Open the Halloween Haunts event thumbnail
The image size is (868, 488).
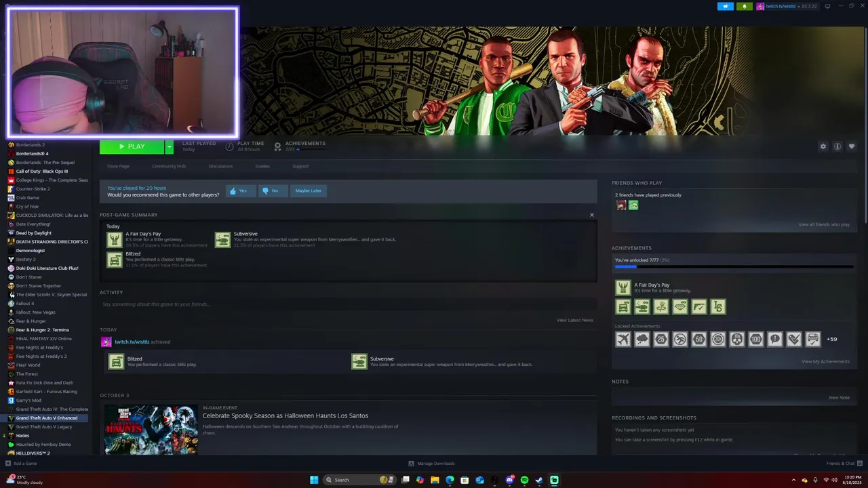(x=151, y=430)
